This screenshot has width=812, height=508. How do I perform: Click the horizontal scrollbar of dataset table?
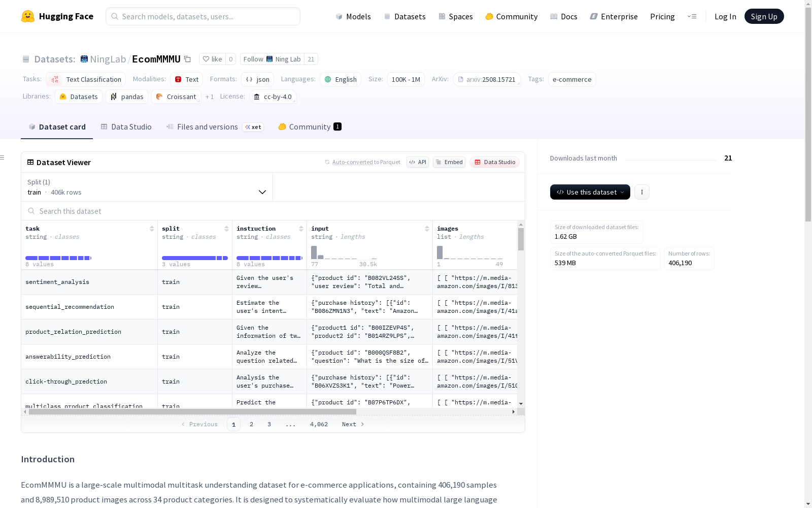tap(193, 411)
